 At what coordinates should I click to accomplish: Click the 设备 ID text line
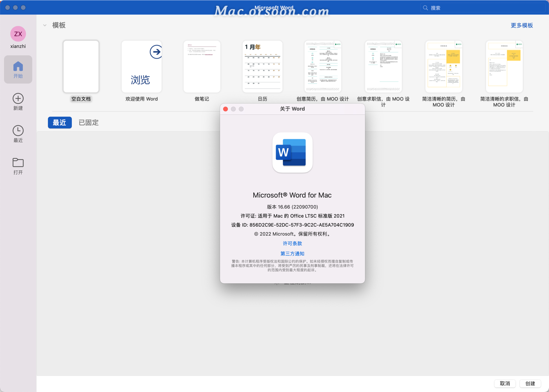point(293,225)
